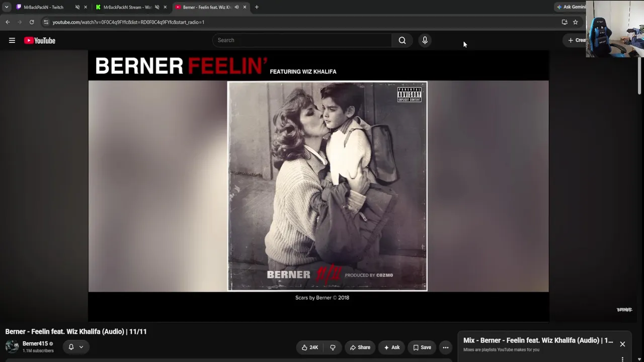Launch Ask Gemini in the browser

point(572,7)
